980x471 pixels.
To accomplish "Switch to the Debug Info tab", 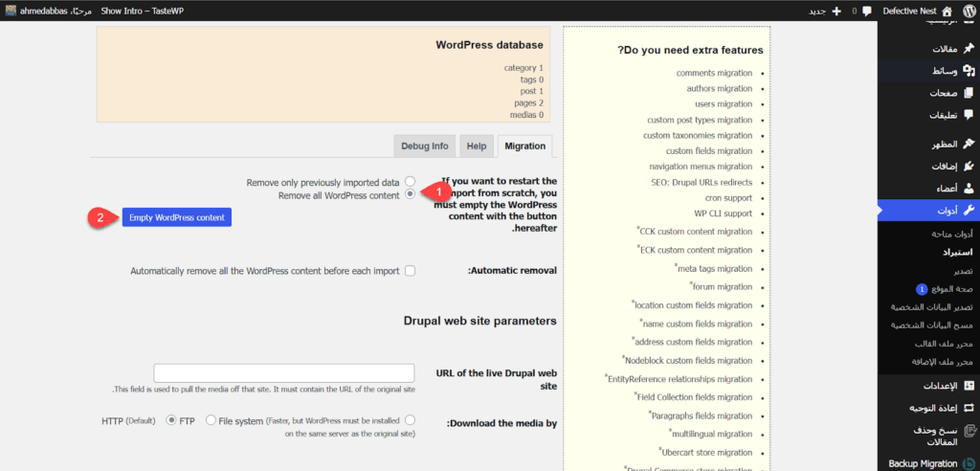I will pyautogui.click(x=424, y=146).
